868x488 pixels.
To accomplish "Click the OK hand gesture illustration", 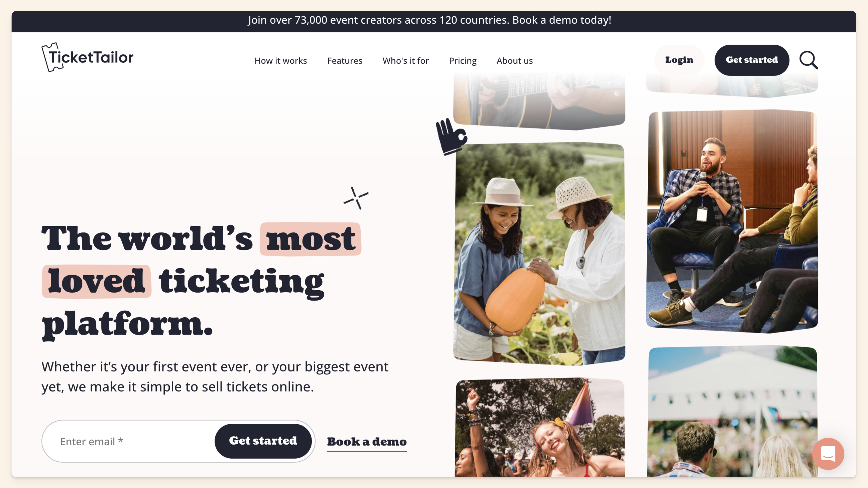I will (451, 136).
